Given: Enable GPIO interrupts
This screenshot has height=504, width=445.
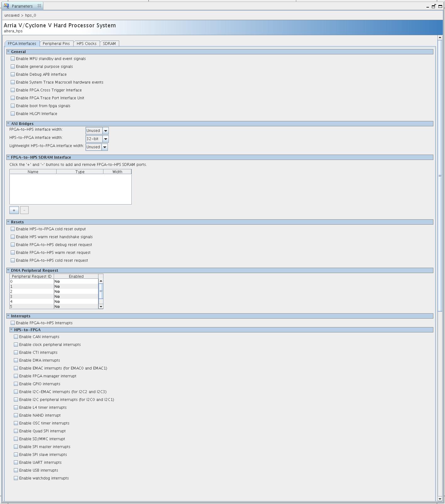Looking at the screenshot, I should point(16,384).
